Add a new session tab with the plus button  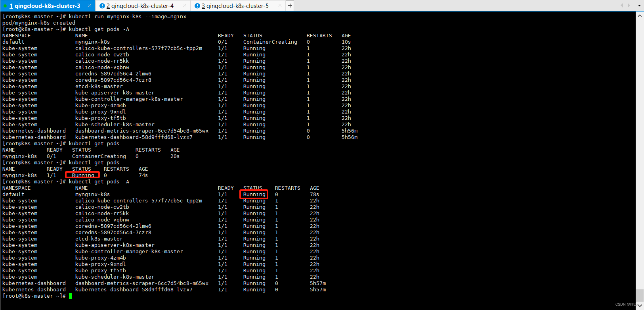[x=290, y=6]
